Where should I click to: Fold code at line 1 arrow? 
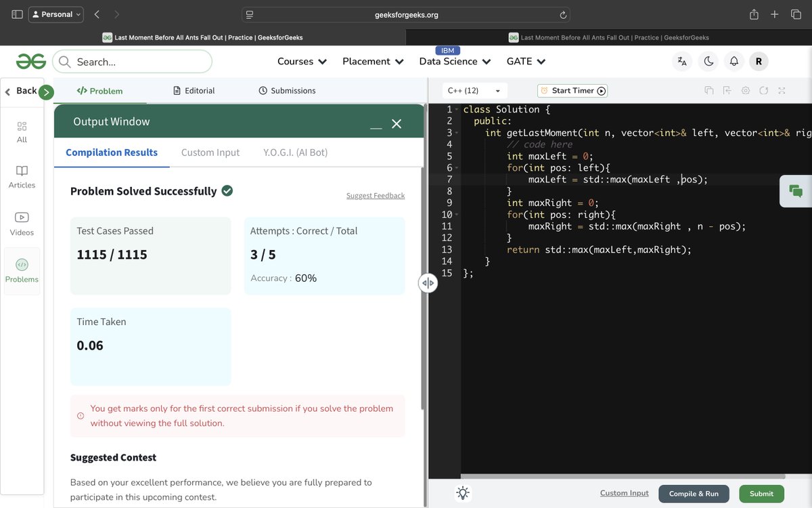pyautogui.click(x=457, y=110)
